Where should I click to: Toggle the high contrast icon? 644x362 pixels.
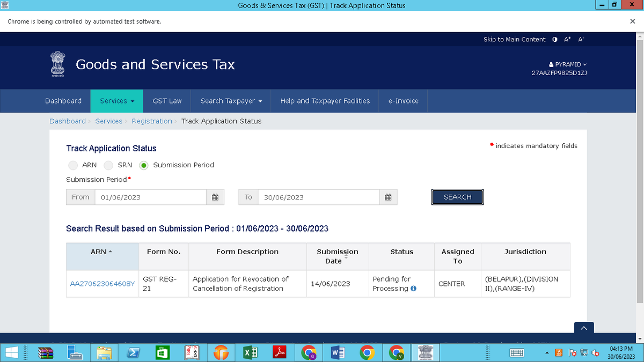click(554, 40)
